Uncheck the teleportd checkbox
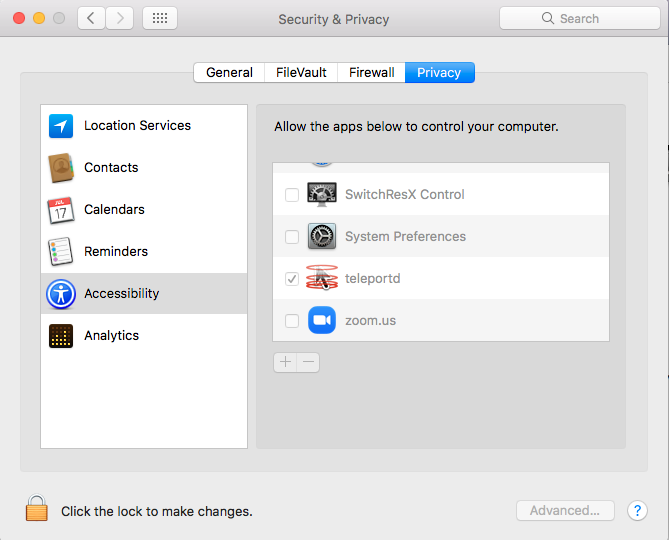The image size is (669, 540). pyautogui.click(x=292, y=279)
